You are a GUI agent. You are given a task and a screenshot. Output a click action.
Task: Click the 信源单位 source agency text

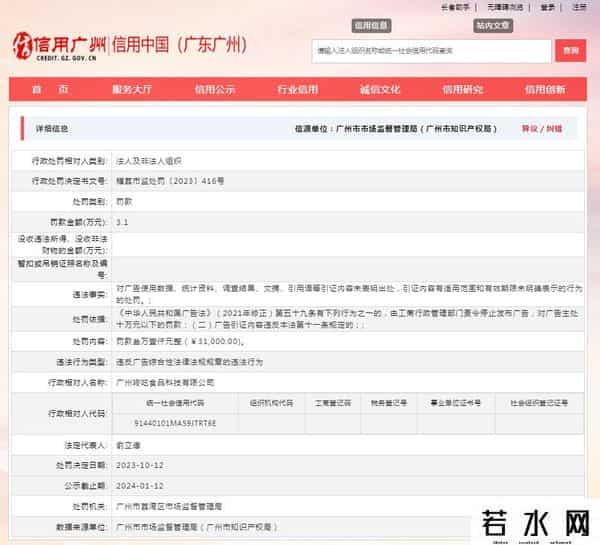(396, 129)
